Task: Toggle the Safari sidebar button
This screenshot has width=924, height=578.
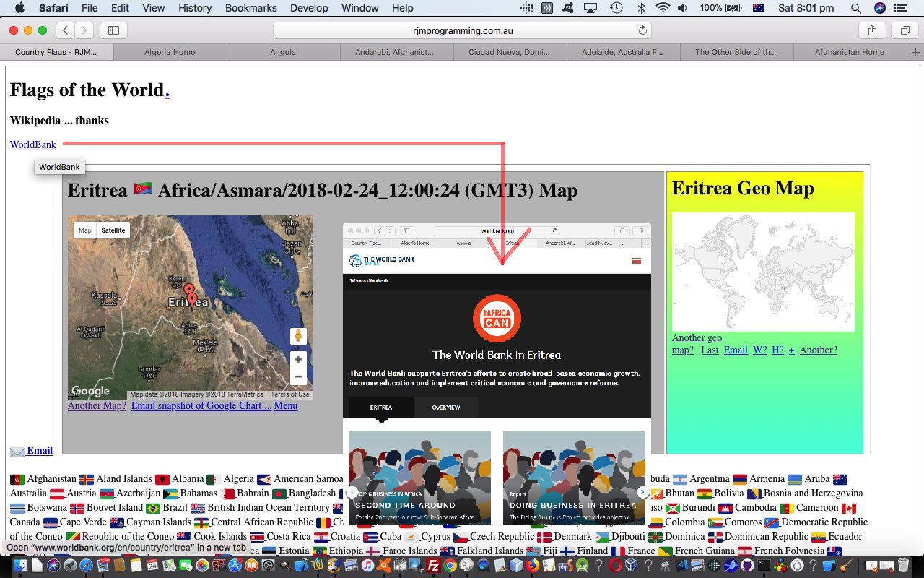Action: pos(113,30)
